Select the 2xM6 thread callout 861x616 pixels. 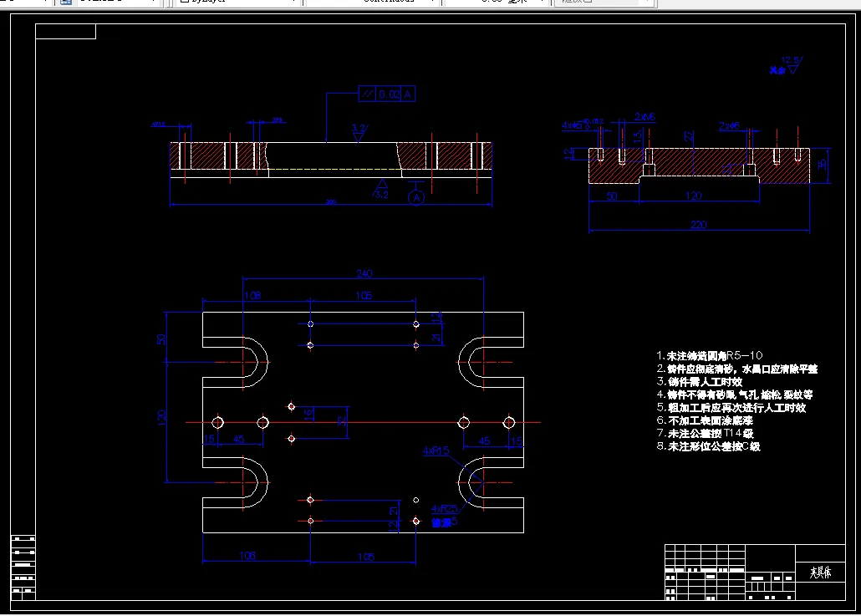644,117
